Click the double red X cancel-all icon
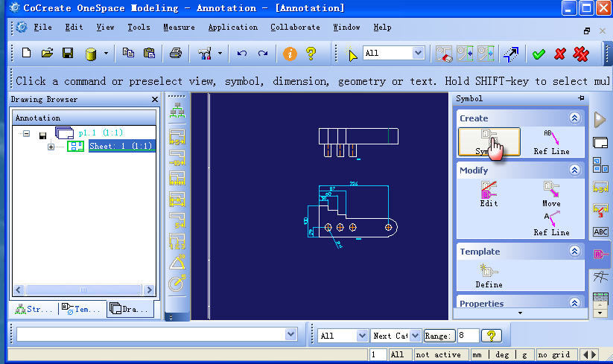Screen dimensions: 613x364 (x=581, y=54)
